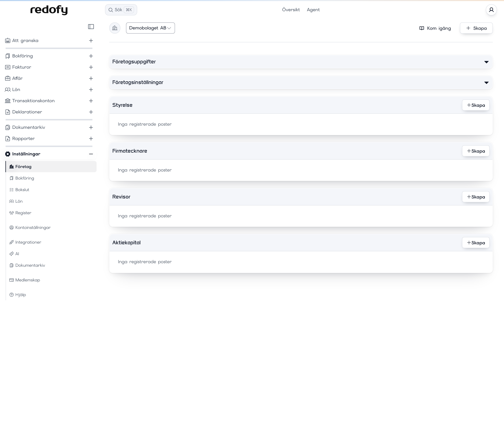This screenshot has height=434, width=504.
Task: Click the Kontoinställningar user icon
Action: (11, 227)
